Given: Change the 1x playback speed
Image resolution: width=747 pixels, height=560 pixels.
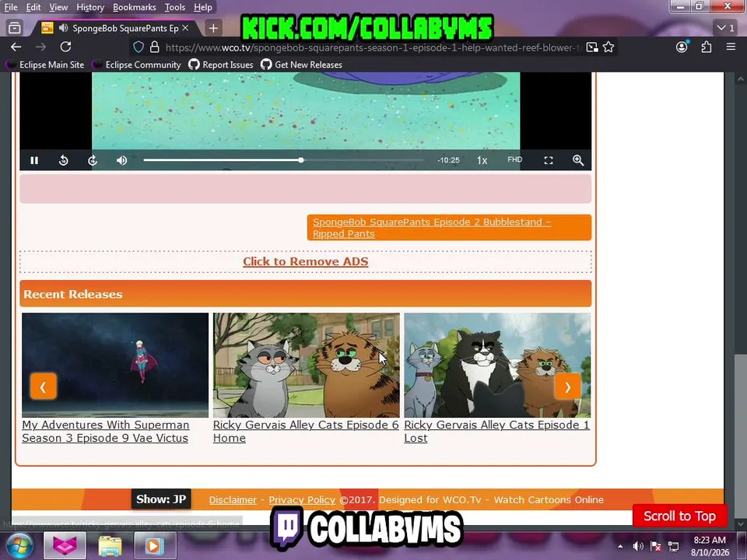Looking at the screenshot, I should (x=482, y=160).
